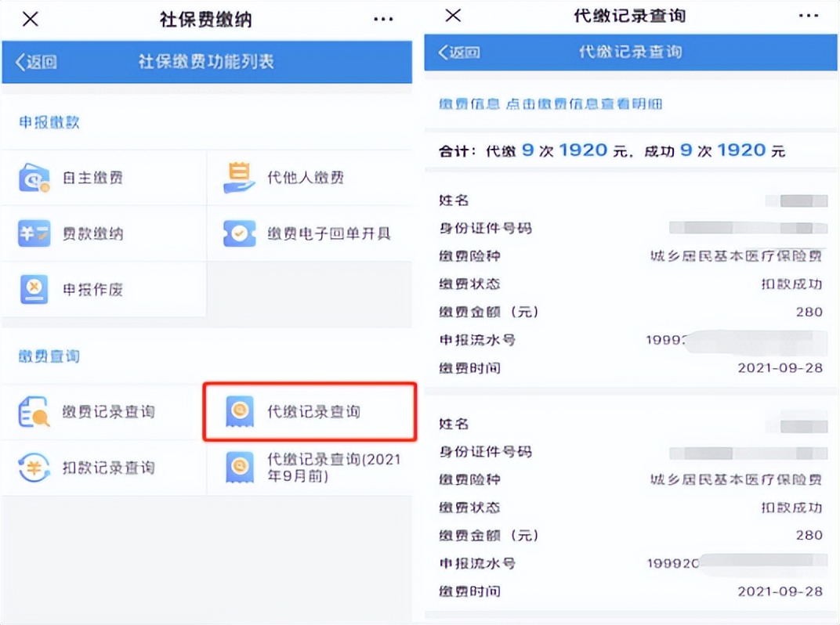Tap the 自主缴费 wallet icon
840x625 pixels.
(34, 178)
